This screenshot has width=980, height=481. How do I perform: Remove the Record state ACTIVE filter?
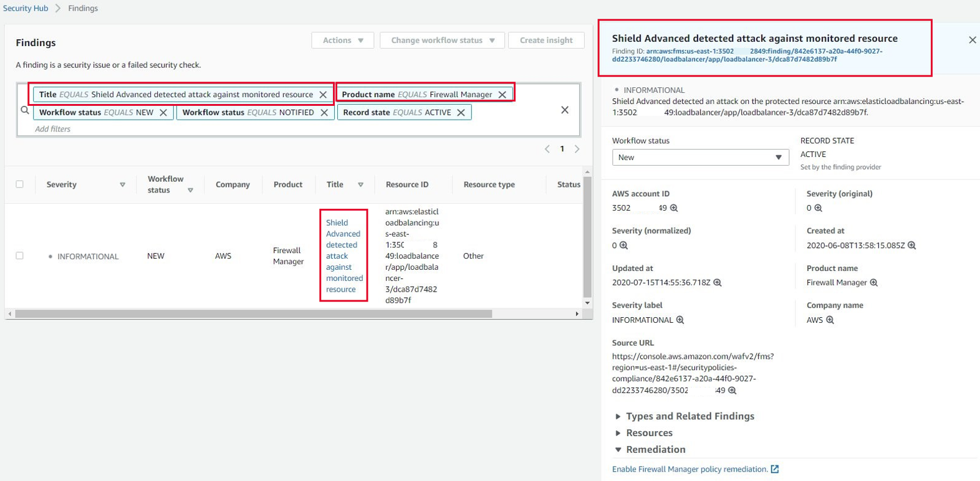pyautogui.click(x=461, y=113)
